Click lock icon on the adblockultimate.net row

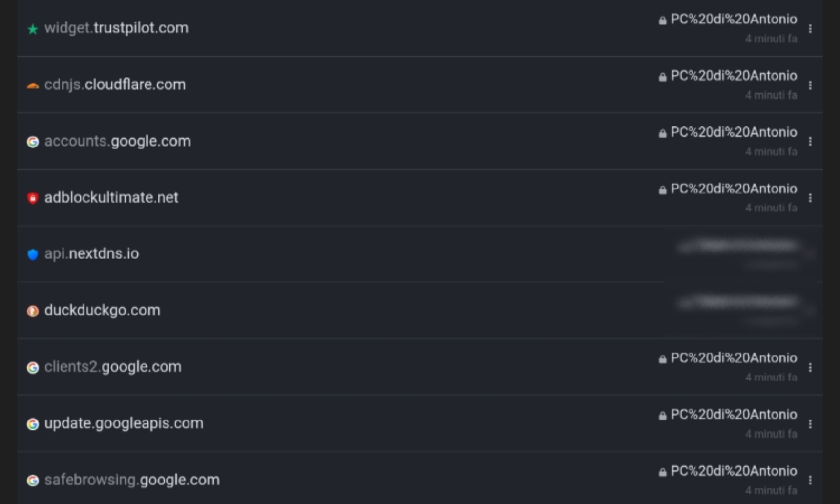pos(662,190)
